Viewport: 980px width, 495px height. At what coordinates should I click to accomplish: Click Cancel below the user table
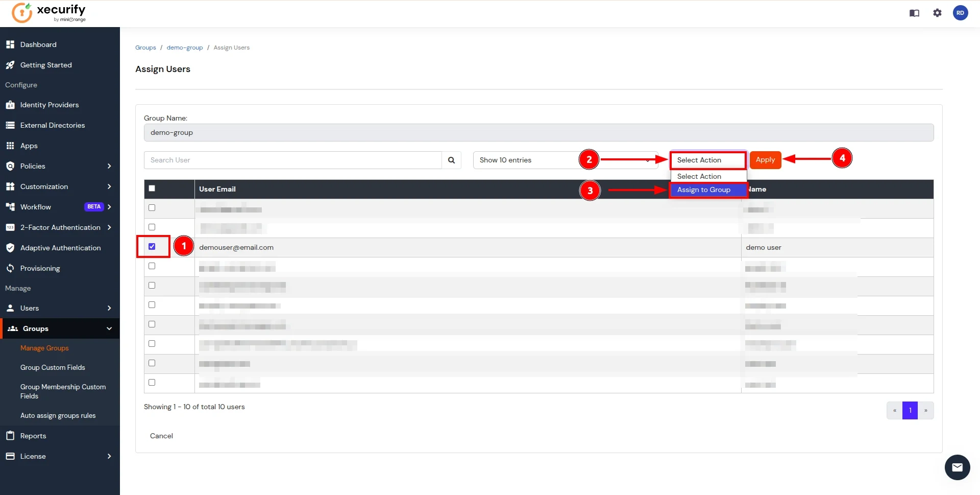tap(161, 436)
